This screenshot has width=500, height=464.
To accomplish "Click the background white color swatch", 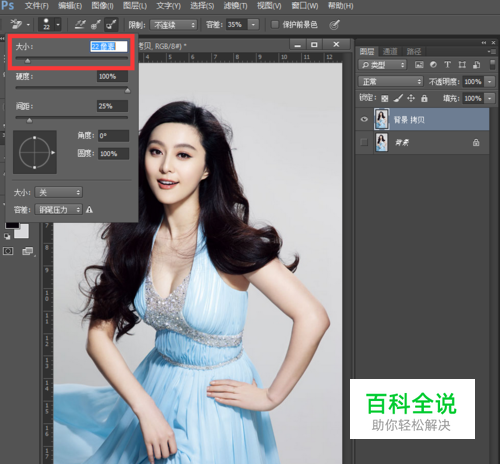I will tap(23, 232).
